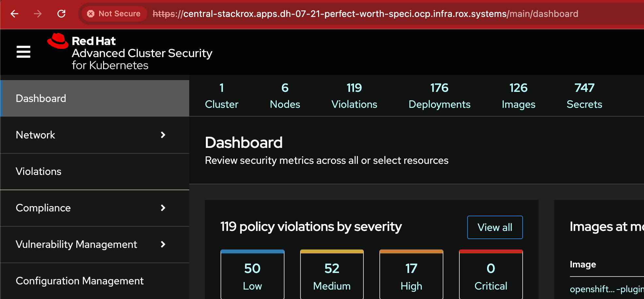
Task: Open the 747 Secrets summary link
Action: [584, 96]
